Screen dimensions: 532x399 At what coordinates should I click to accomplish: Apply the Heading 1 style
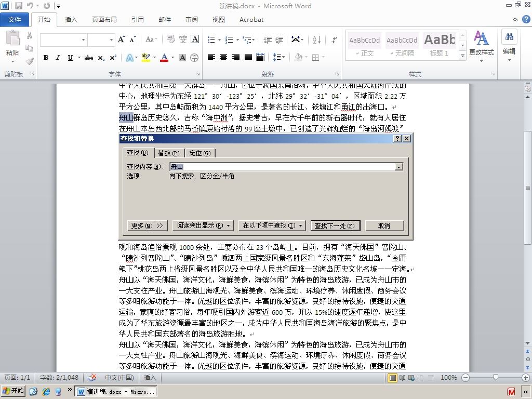click(x=440, y=46)
